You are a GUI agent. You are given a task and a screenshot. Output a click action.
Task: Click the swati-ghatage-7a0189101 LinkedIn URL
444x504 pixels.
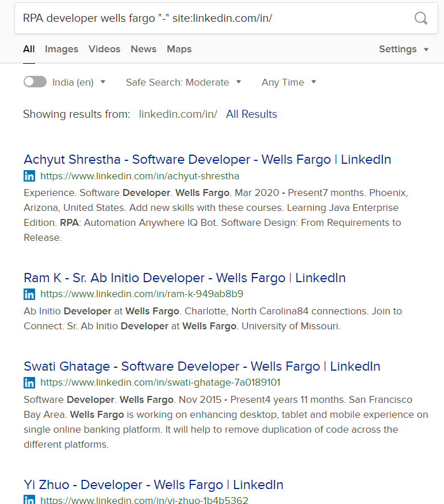[x=160, y=383]
